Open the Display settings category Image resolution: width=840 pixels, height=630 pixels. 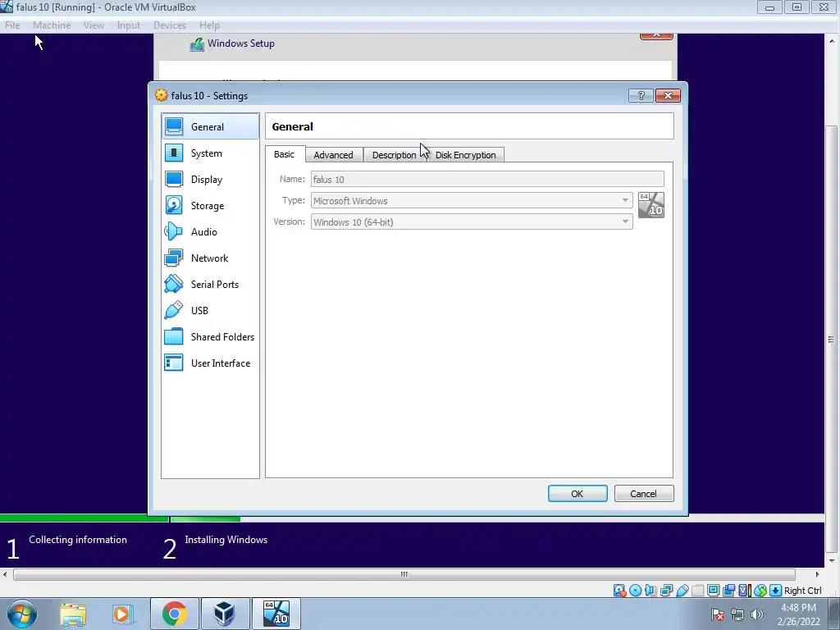(210, 180)
